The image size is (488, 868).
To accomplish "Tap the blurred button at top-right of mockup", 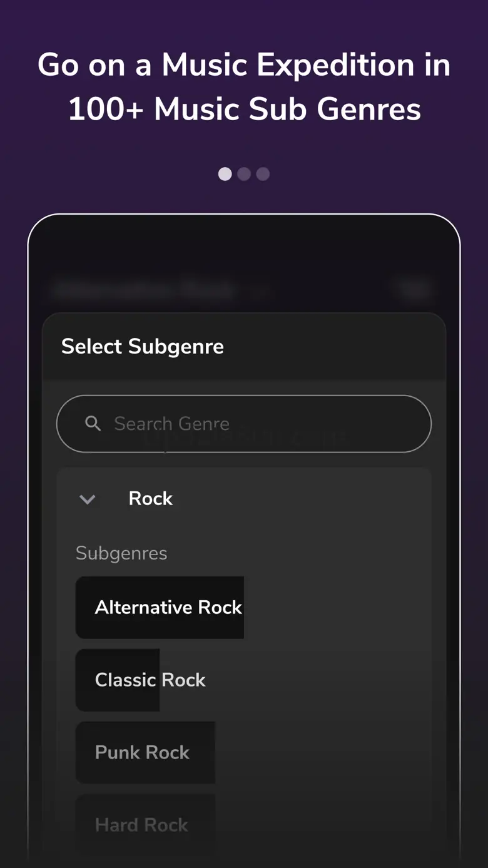I will [413, 289].
